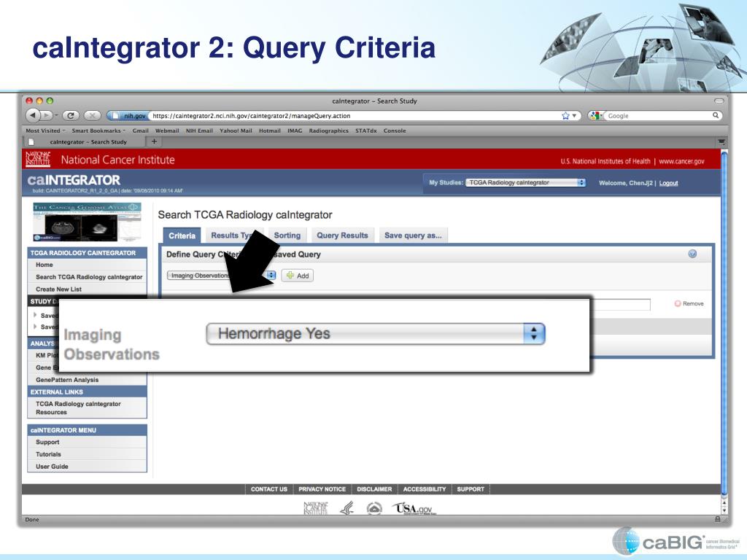The height and width of the screenshot is (560, 747).
Task: Click CONTACT US in footer
Action: (x=269, y=489)
